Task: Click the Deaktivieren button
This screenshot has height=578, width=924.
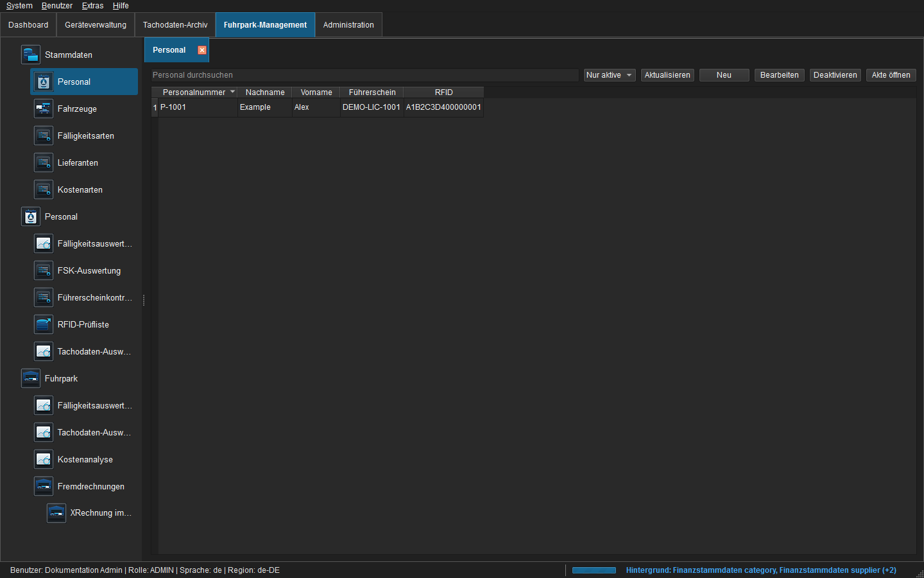Action: (x=835, y=75)
